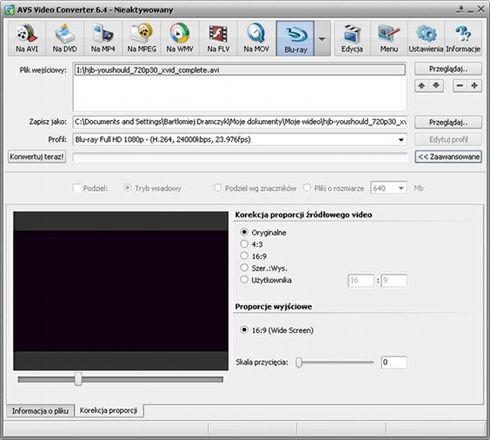Toggle the Podziel checkbox
Screen dimensions: 490x440
pos(77,188)
